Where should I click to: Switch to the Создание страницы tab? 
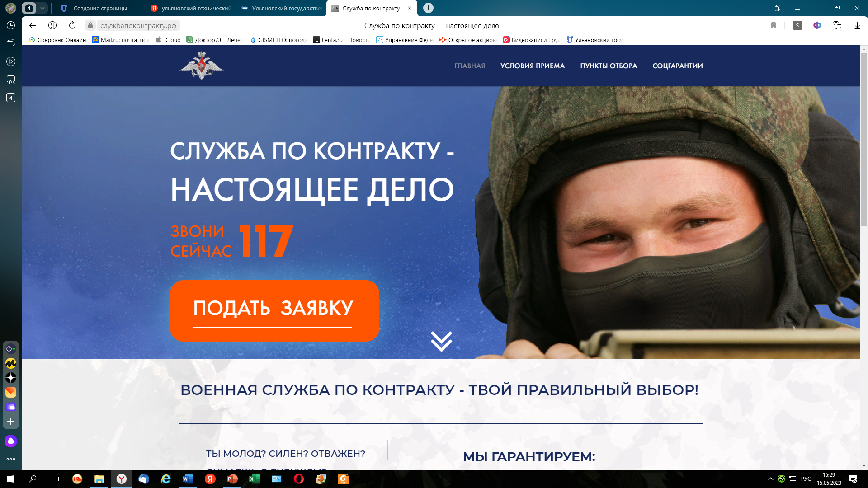pos(100,8)
